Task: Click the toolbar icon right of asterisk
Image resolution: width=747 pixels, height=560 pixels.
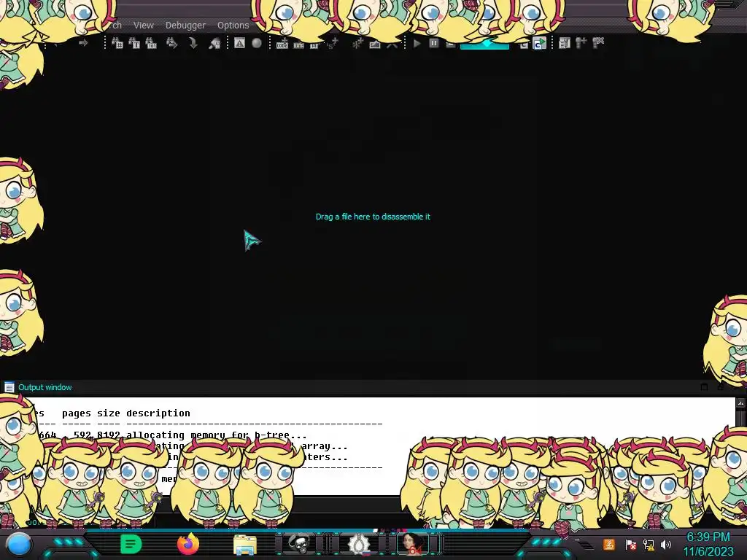Action: point(375,44)
